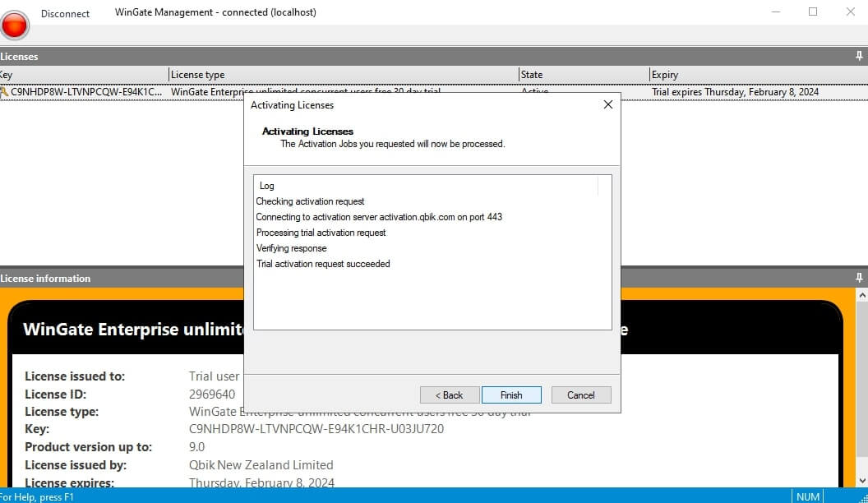The height and width of the screenshot is (503, 868).
Task: Close the Activating Licenses dialog
Action: 607,104
